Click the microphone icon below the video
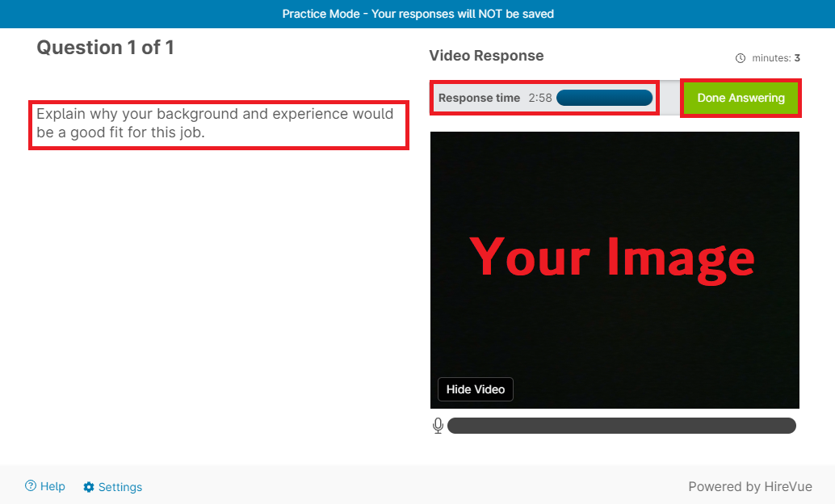 (x=438, y=426)
